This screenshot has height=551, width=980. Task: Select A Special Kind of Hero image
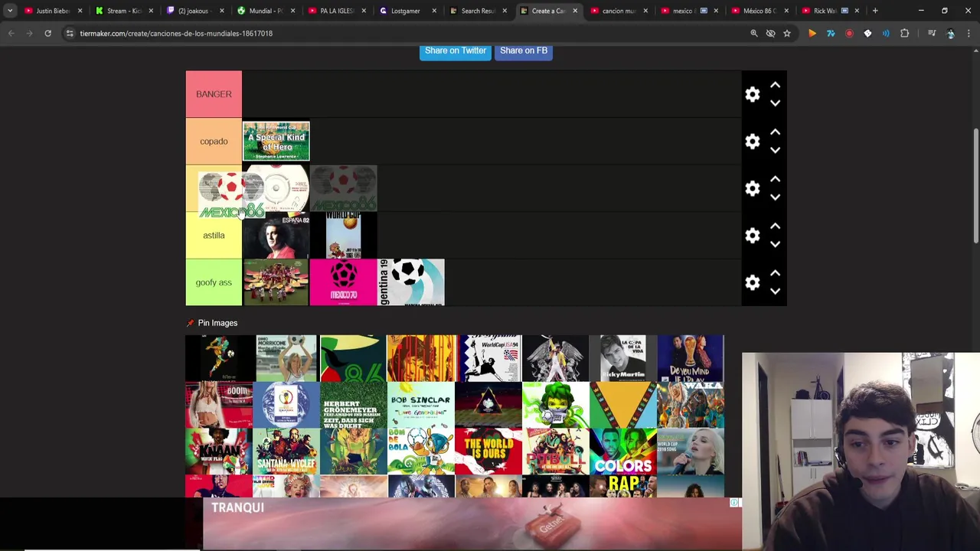point(276,142)
